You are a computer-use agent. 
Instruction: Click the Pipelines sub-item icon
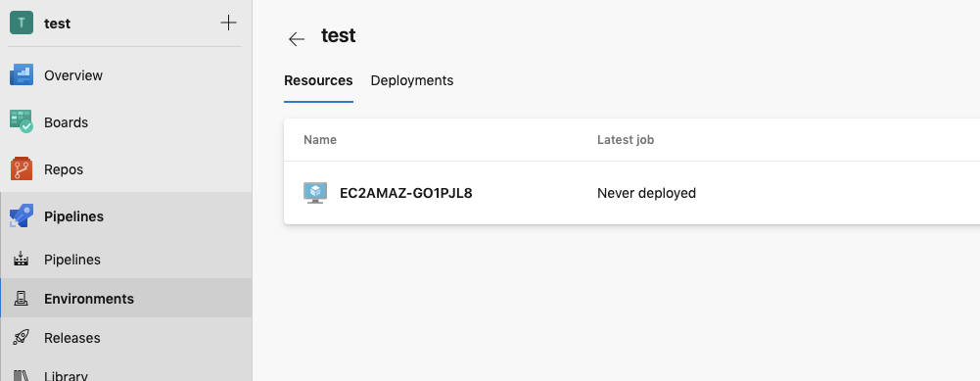point(22,259)
